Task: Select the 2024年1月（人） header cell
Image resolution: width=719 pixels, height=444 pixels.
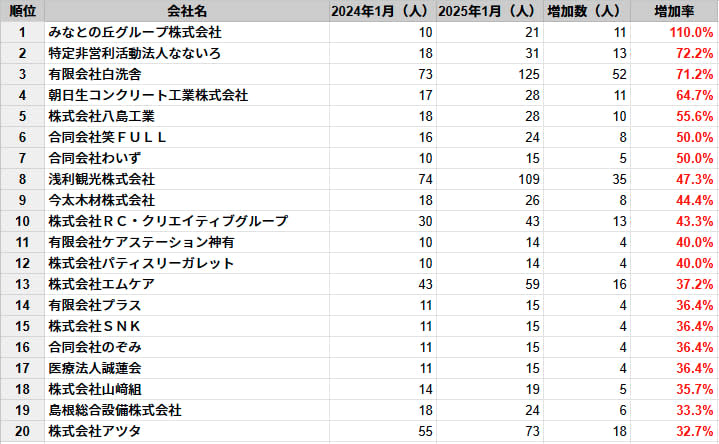Action: click(x=378, y=11)
